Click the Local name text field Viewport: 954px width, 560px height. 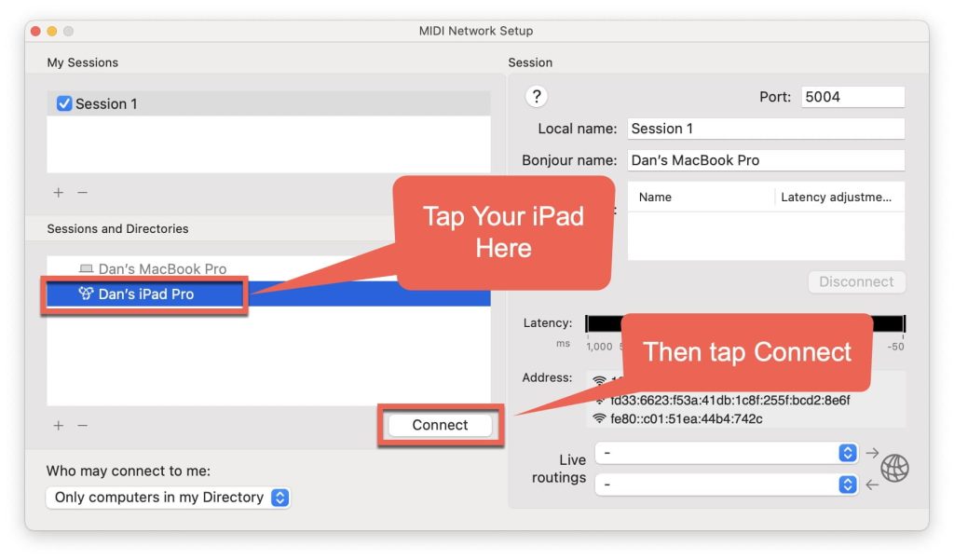[x=765, y=129]
